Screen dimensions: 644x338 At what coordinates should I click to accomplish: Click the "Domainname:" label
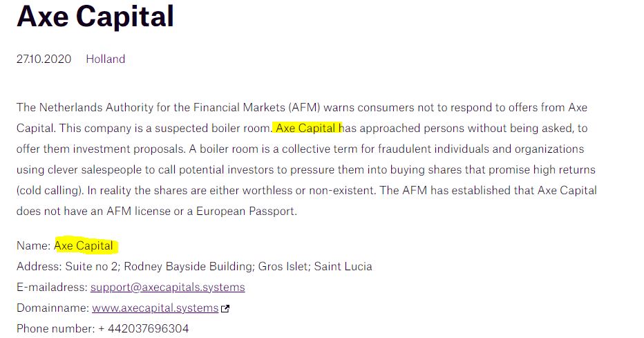[x=53, y=308]
